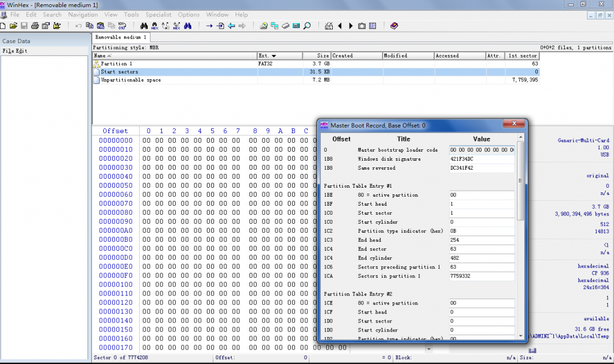Click the Partition type indicator value field

[x=481, y=231]
